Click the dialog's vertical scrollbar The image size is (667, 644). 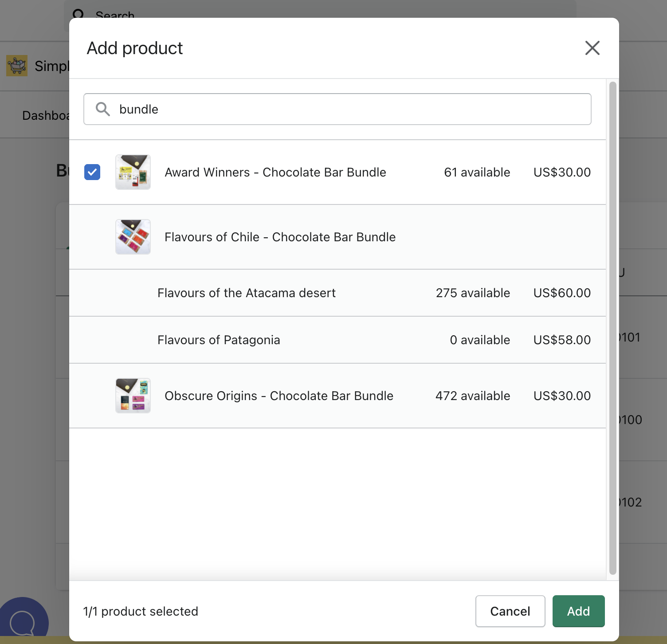tap(612, 328)
